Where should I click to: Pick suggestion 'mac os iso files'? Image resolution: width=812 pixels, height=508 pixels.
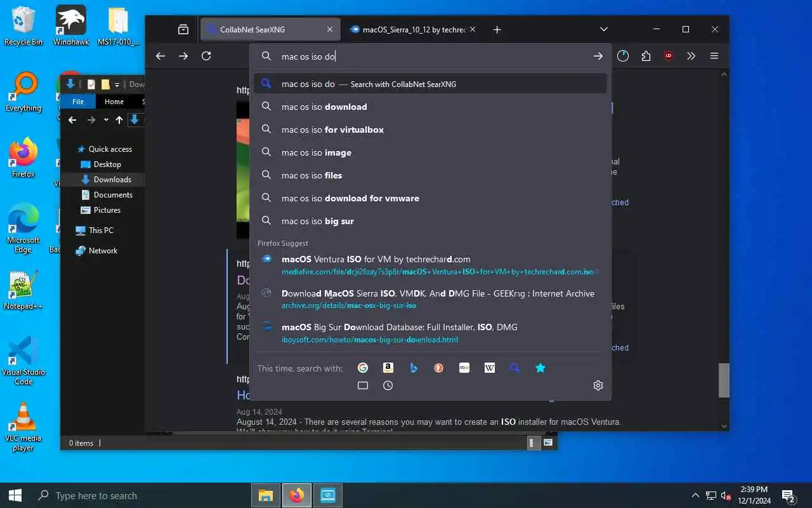[x=430, y=175]
